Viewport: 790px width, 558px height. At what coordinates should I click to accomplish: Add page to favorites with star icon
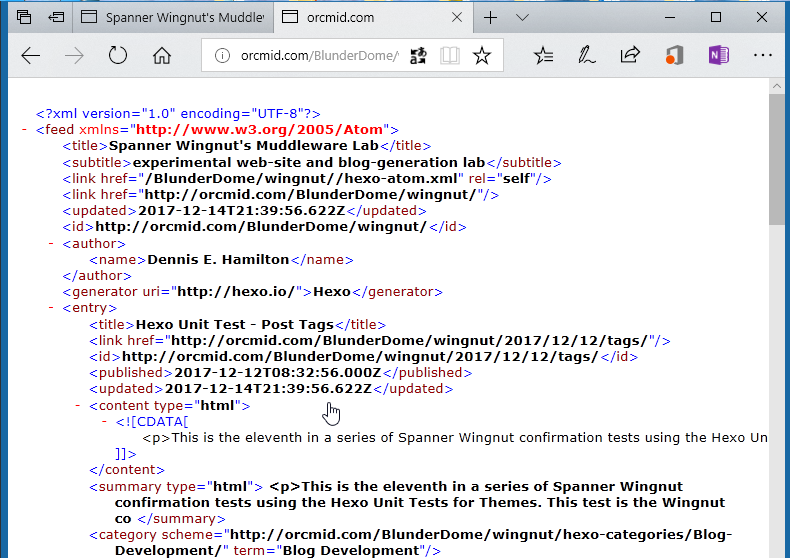point(482,56)
